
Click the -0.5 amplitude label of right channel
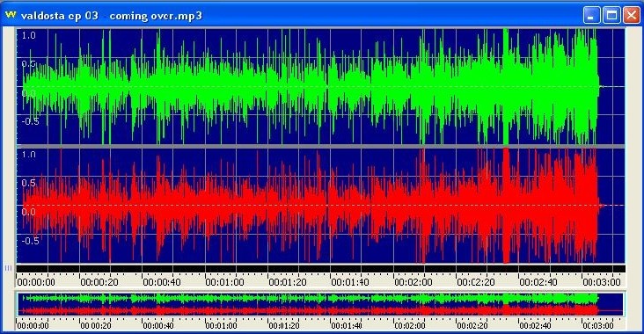(x=30, y=241)
